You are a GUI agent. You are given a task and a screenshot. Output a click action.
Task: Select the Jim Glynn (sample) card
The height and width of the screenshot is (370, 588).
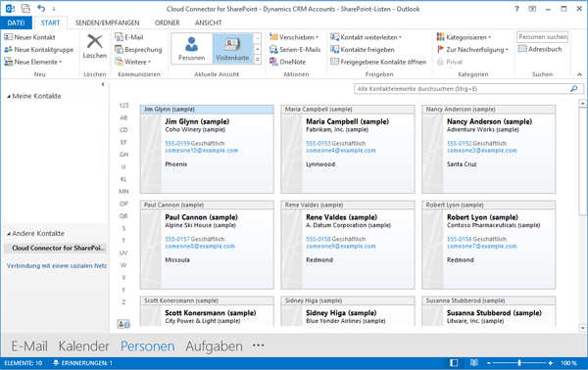pos(207,149)
